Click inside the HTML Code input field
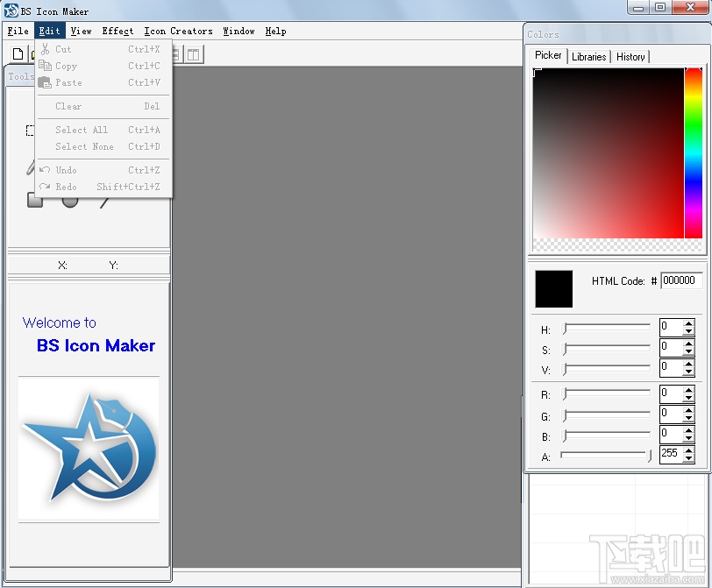Viewport: 712px width, 588px height. 680,280
